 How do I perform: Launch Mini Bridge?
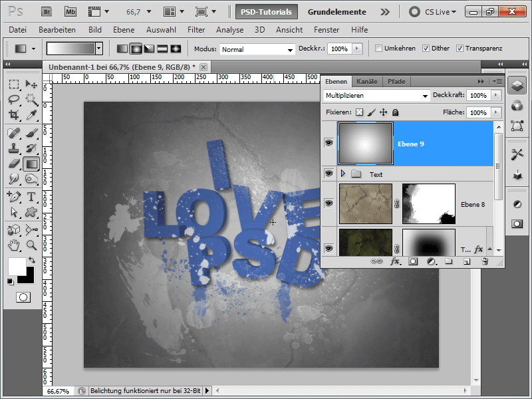[x=70, y=12]
